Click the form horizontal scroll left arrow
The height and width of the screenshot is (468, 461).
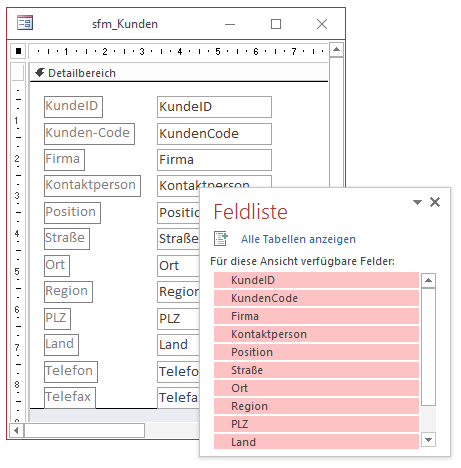pos(16,430)
